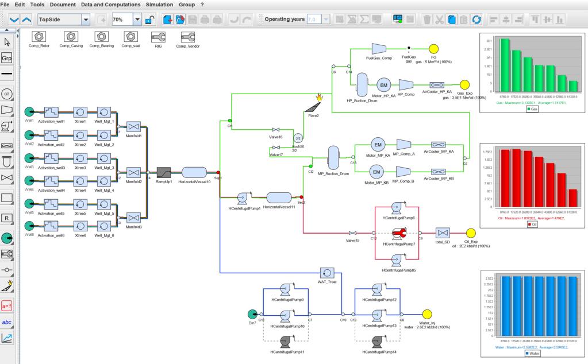588x364 pixels.
Task: Click the down chevron navigation button
Action: (x=14, y=20)
